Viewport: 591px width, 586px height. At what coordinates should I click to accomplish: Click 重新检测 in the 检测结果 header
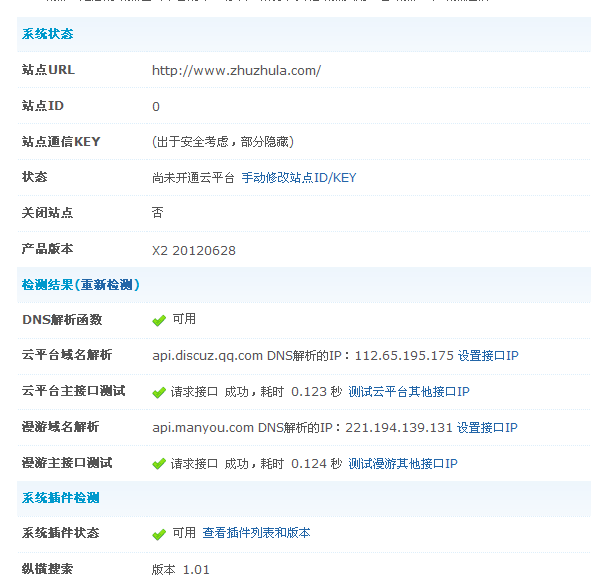pyautogui.click(x=107, y=285)
